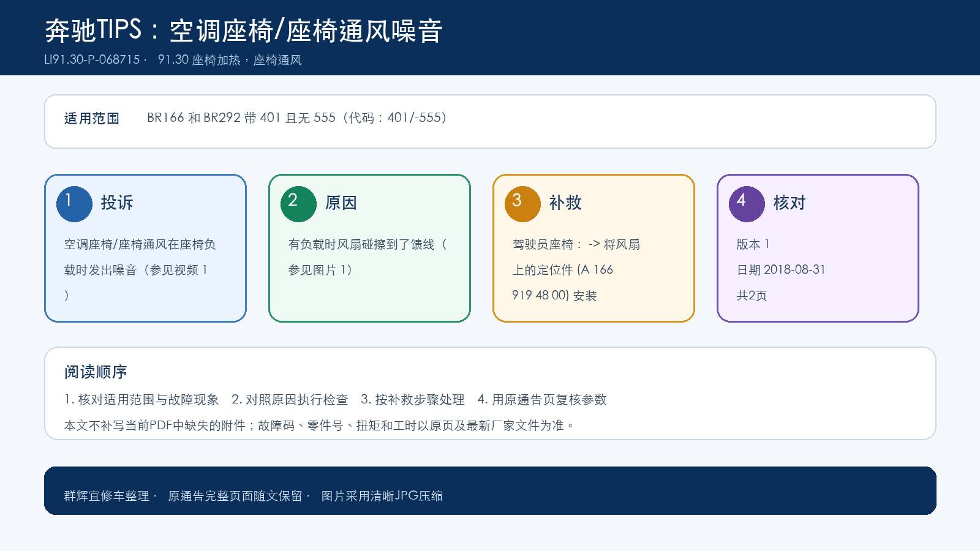The width and height of the screenshot is (980, 551).
Task: Click the subtitle 91.30 座椅加热，座椅通风
Action: pos(230,60)
